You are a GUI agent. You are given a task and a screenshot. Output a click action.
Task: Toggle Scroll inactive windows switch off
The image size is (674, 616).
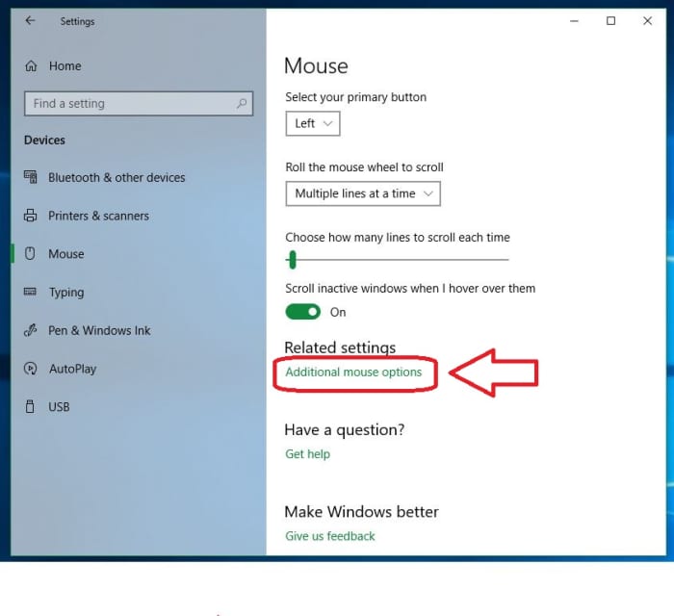pyautogui.click(x=302, y=312)
